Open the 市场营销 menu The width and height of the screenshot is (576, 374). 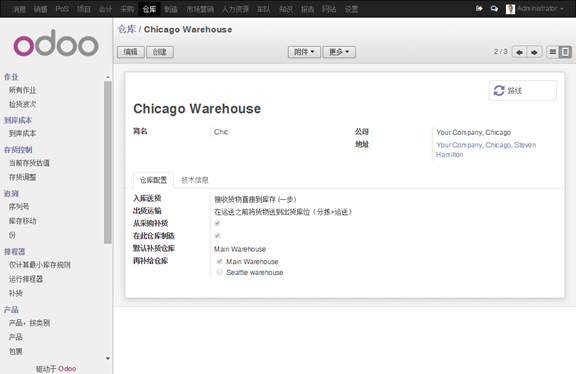pyautogui.click(x=200, y=9)
